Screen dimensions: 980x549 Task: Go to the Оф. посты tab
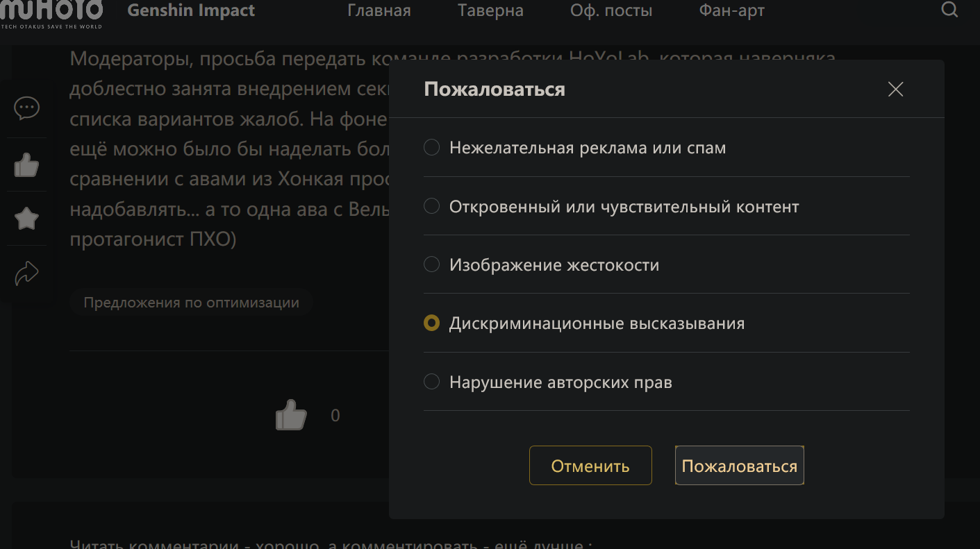611,11
